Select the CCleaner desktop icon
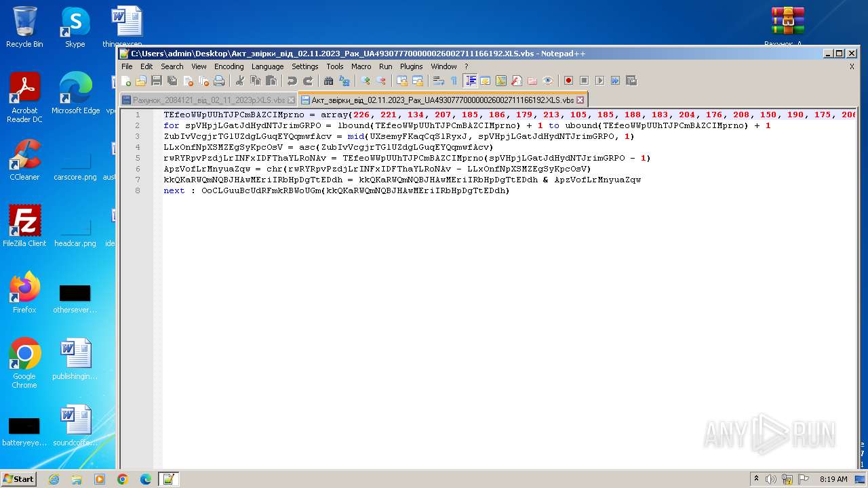The width and height of the screenshot is (868, 488). tap(24, 160)
